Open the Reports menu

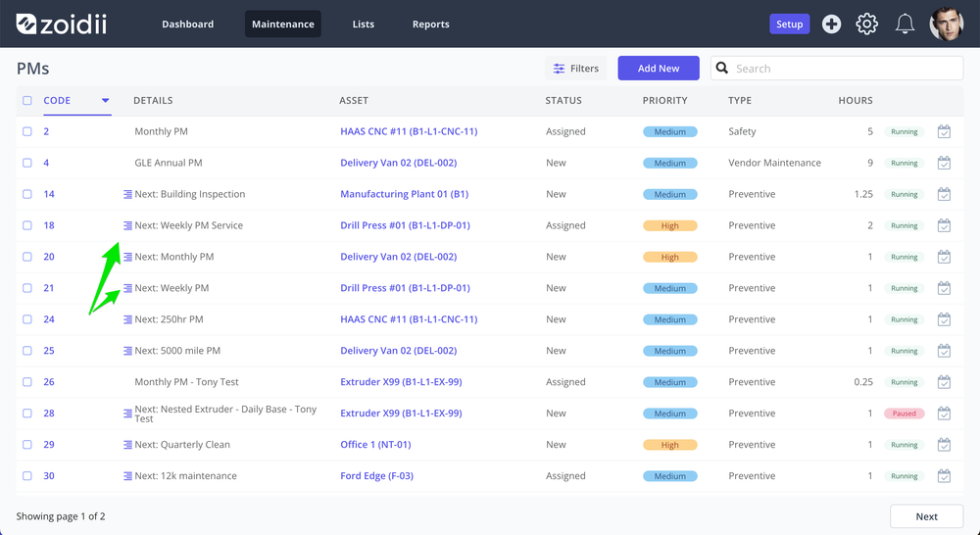pos(430,24)
